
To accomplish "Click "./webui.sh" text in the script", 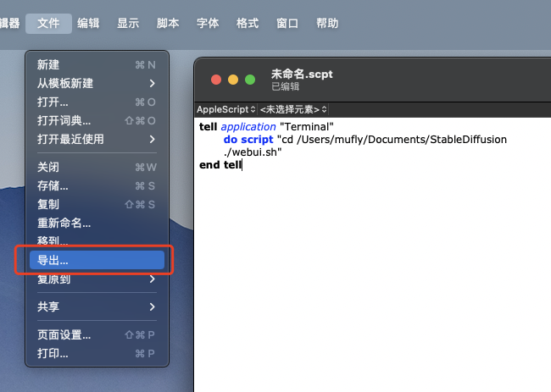I will (x=253, y=152).
